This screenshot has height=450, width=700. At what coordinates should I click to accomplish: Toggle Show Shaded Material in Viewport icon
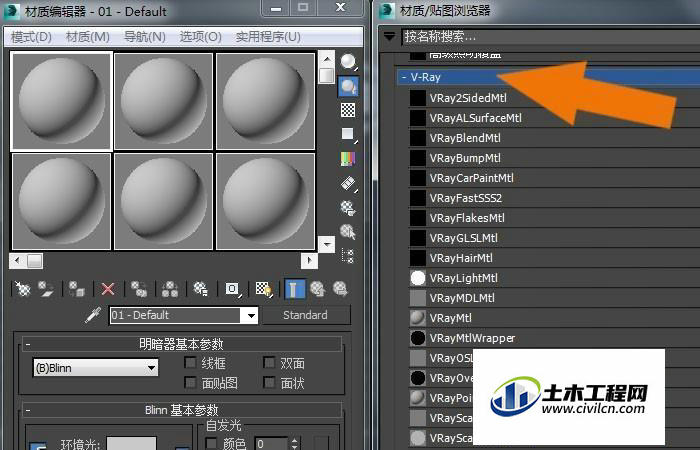click(x=264, y=289)
